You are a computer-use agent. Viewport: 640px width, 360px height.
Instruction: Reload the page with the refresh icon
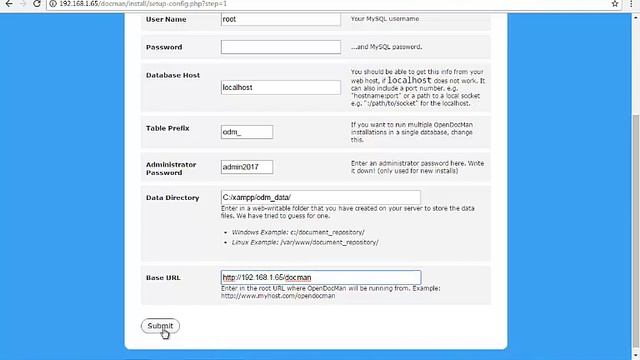tap(37, 4)
